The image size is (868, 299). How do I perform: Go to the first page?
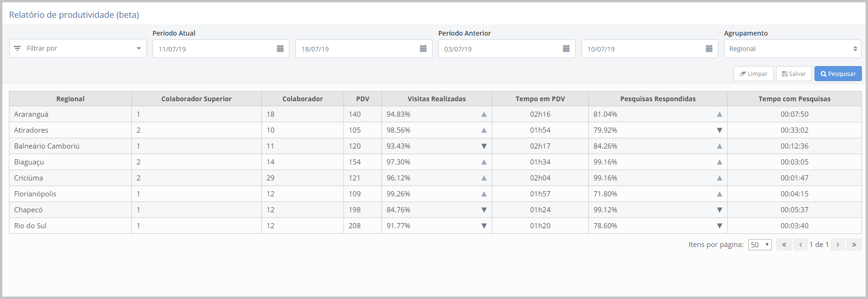[784, 245]
